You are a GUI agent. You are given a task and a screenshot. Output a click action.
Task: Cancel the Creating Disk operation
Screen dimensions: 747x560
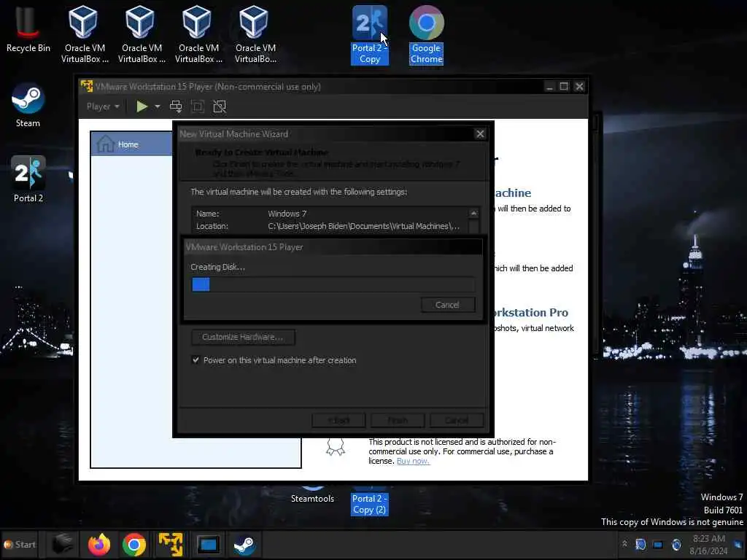(x=447, y=305)
